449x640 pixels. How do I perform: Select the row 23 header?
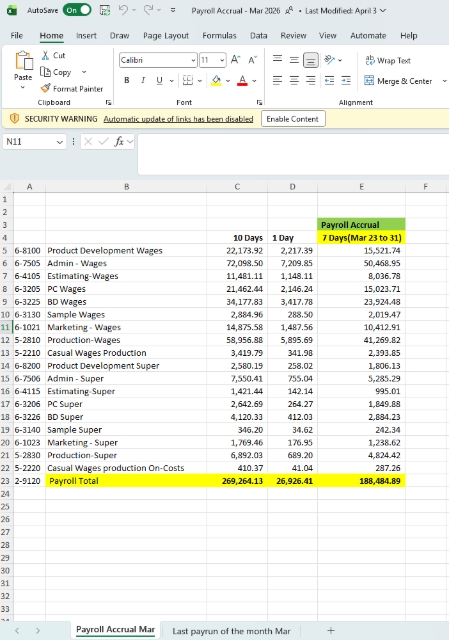pos(6,480)
